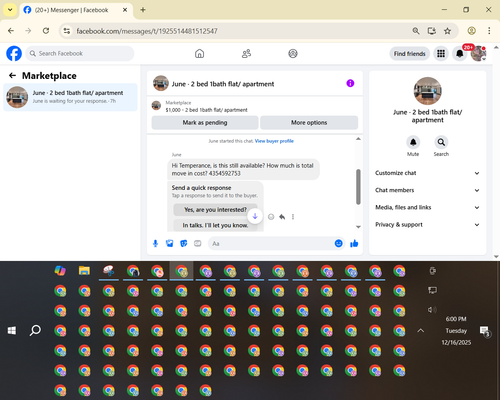500x400 pixels.
Task: Click the chat scrollbar thumb
Action: click(x=358, y=187)
